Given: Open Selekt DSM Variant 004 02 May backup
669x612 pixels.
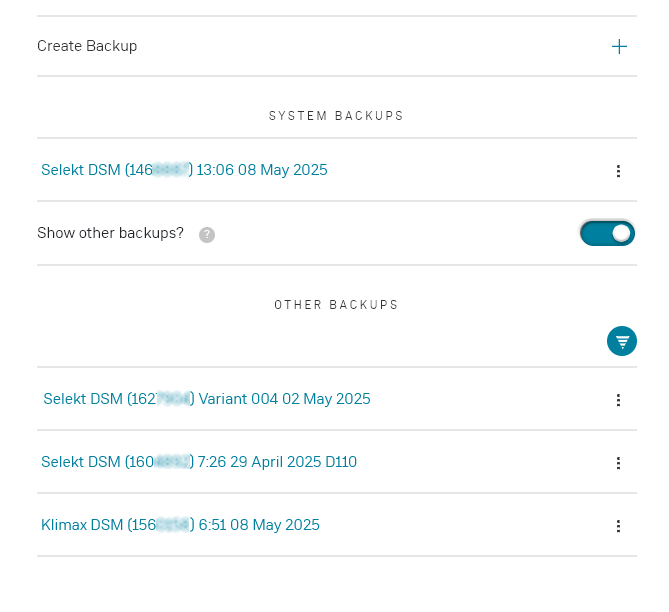Looking at the screenshot, I should (x=207, y=399).
